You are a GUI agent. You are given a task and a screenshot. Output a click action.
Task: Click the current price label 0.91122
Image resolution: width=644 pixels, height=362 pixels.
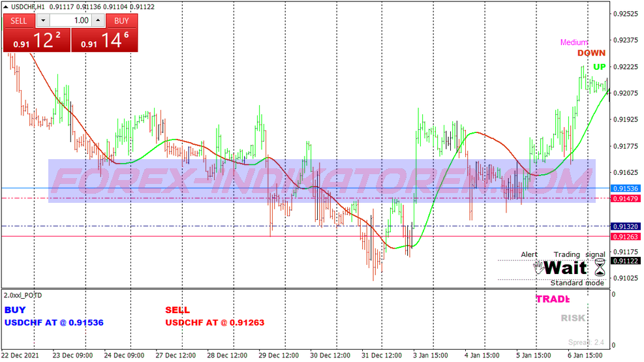click(626, 261)
